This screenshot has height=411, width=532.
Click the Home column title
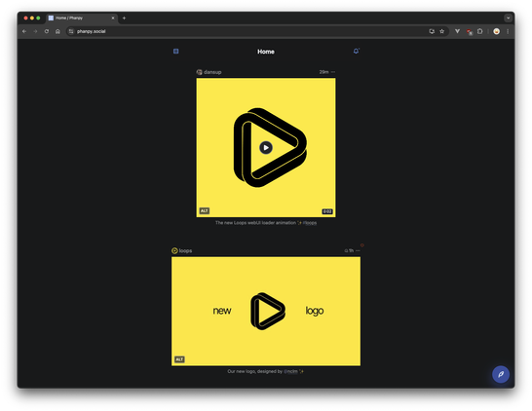[x=266, y=52]
